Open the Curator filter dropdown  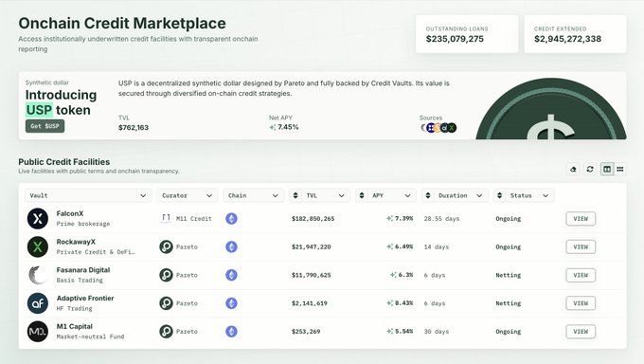tap(187, 195)
